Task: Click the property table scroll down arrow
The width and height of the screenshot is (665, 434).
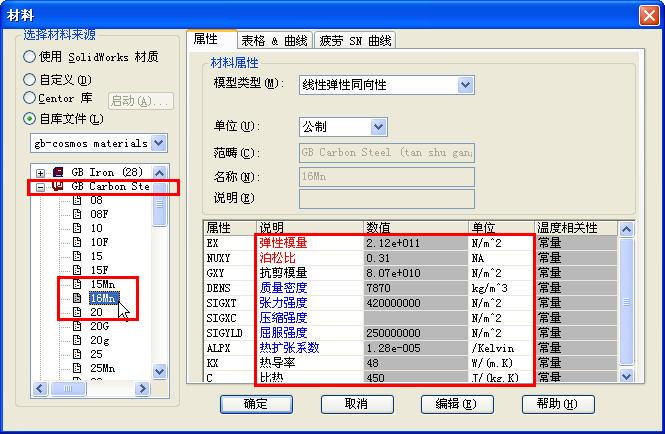Action: (x=626, y=375)
